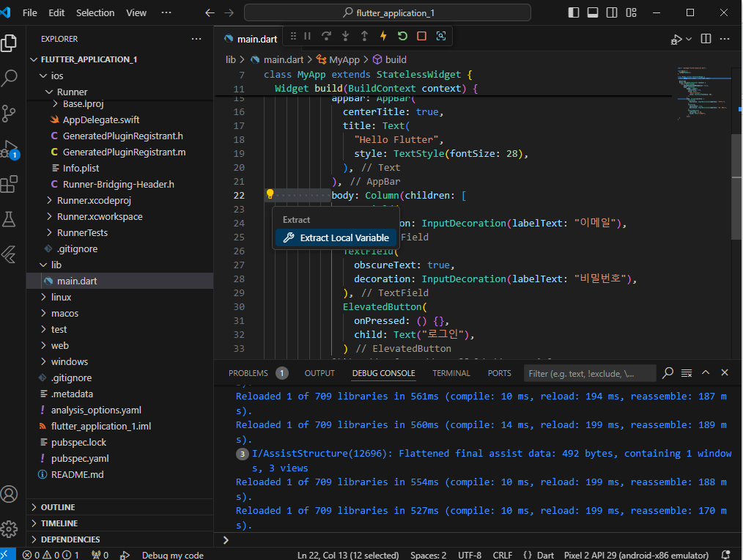
Task: Toggle Secondary Side Bar layout
Action: (x=612, y=12)
